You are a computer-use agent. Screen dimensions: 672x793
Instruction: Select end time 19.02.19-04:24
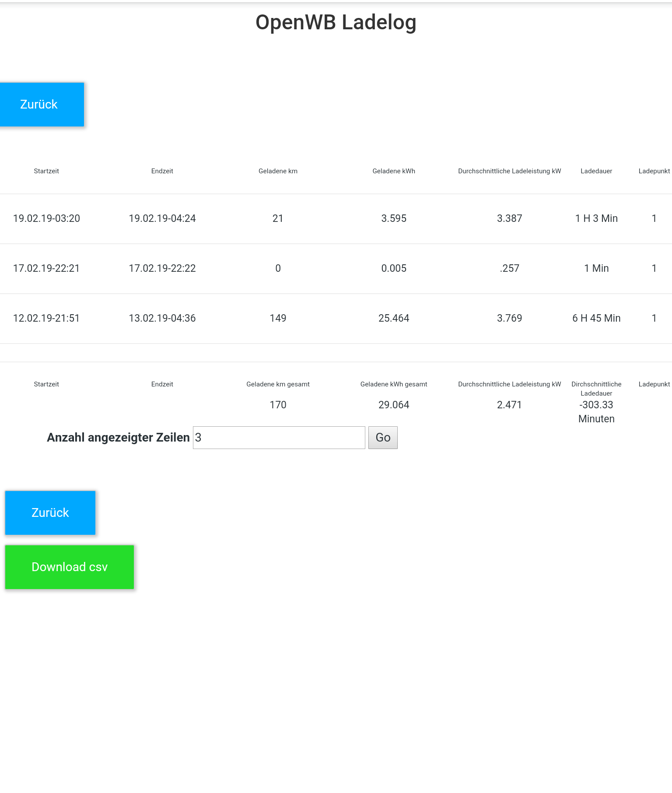(x=162, y=218)
